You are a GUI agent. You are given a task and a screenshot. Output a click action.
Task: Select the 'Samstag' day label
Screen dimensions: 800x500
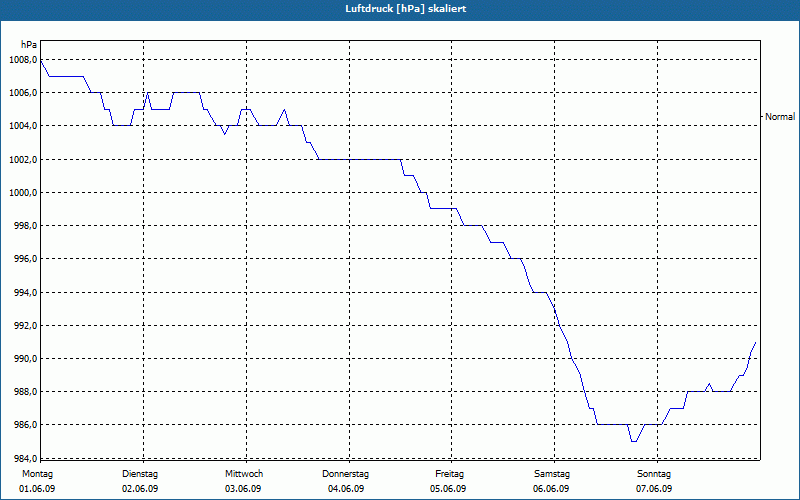pos(552,474)
